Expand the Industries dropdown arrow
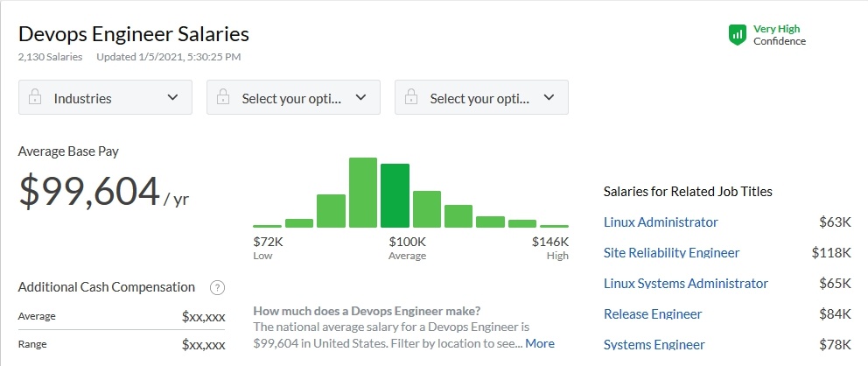 172,98
